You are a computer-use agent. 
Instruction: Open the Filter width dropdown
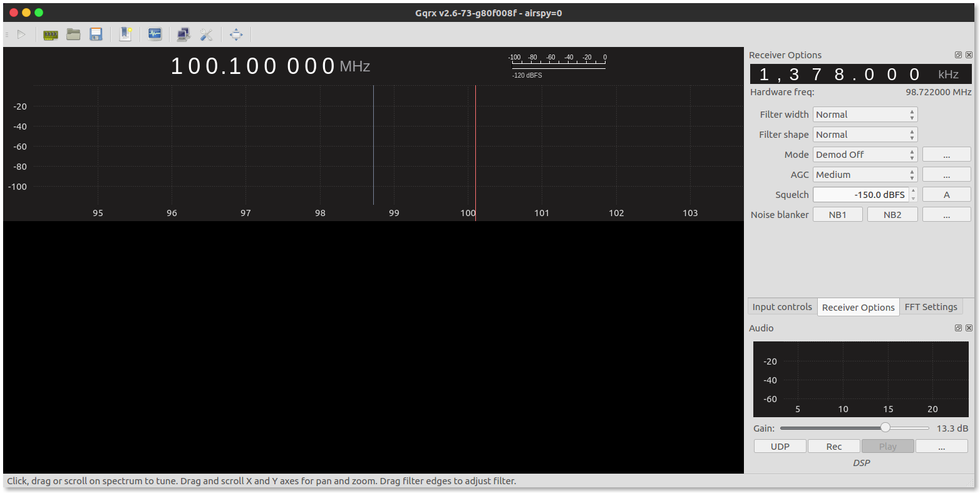pyautogui.click(x=865, y=115)
